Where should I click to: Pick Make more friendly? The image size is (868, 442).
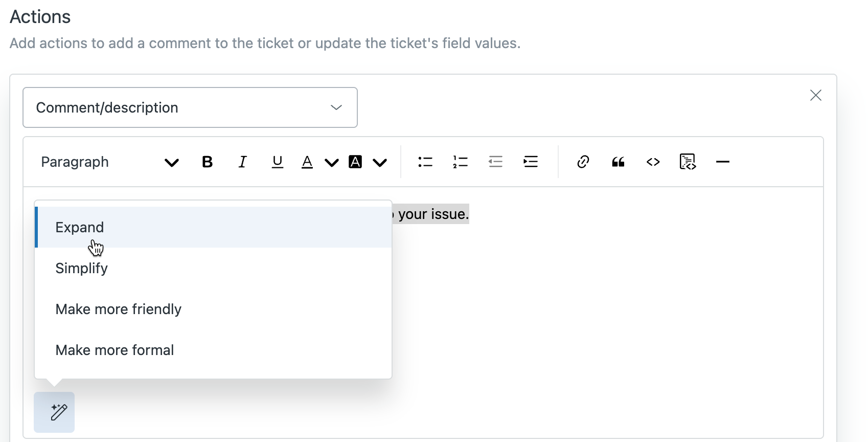[118, 309]
